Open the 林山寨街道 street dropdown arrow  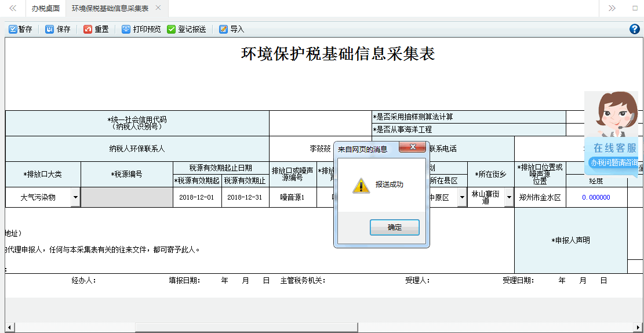coord(510,197)
